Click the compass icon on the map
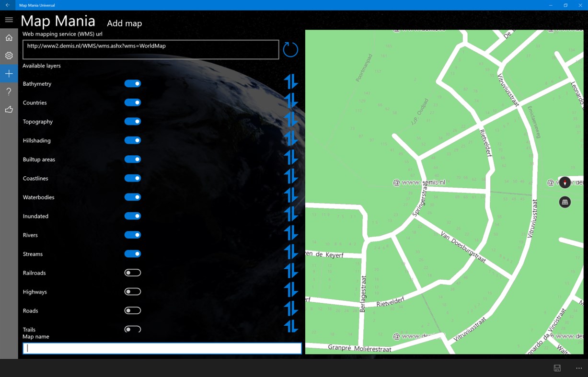The image size is (588, 377). coord(565,182)
